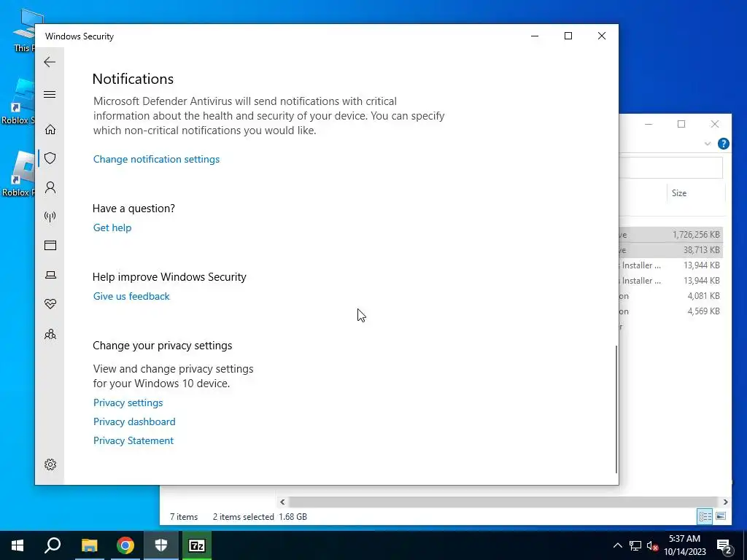Click left arrow of Explorer horizontal scrollbar

282,502
